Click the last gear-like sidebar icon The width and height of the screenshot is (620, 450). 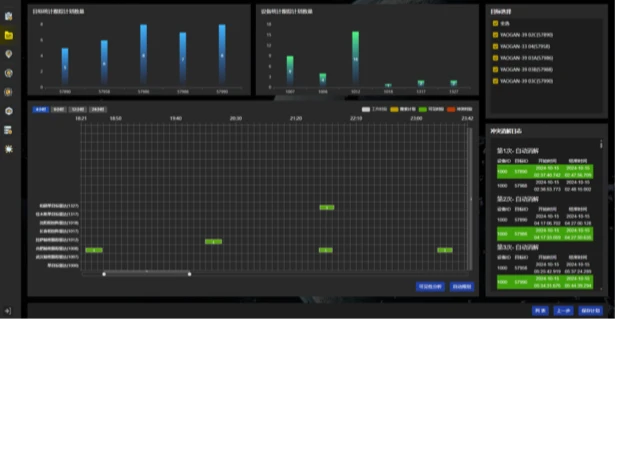pos(9,149)
